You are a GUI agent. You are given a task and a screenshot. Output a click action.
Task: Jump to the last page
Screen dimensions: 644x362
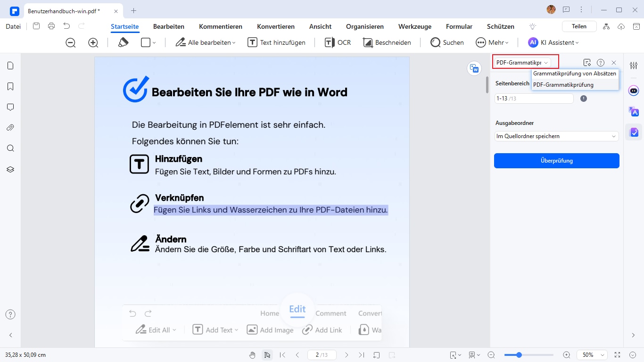point(361,355)
